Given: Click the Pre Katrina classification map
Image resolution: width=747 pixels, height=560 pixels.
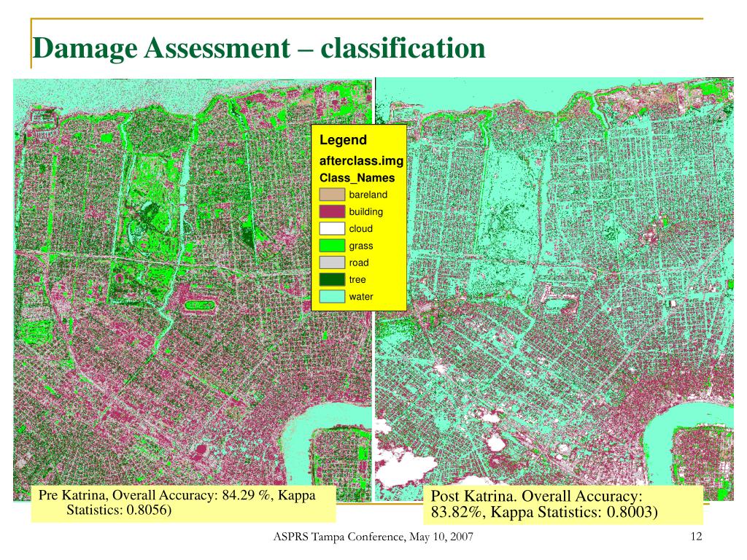Looking at the screenshot, I should (x=192, y=289).
